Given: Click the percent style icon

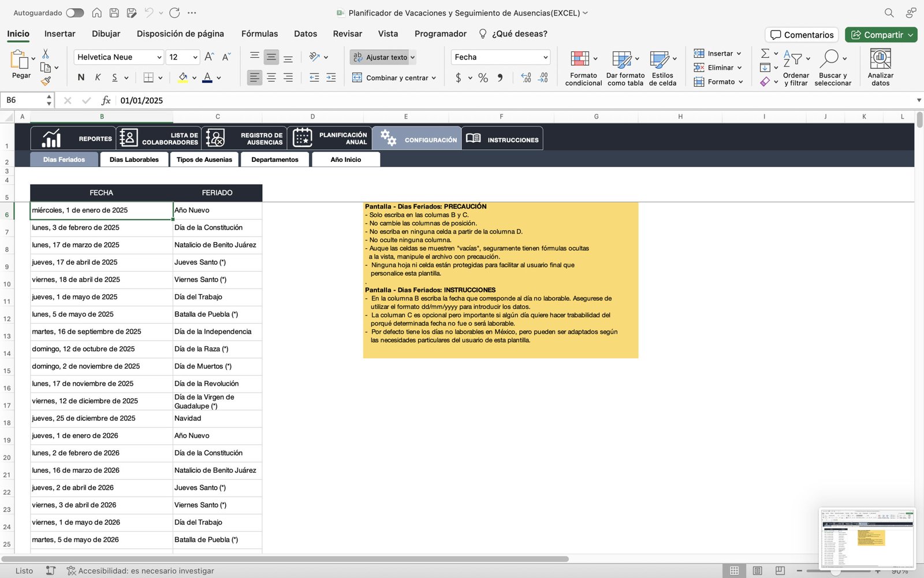Looking at the screenshot, I should tap(483, 77).
